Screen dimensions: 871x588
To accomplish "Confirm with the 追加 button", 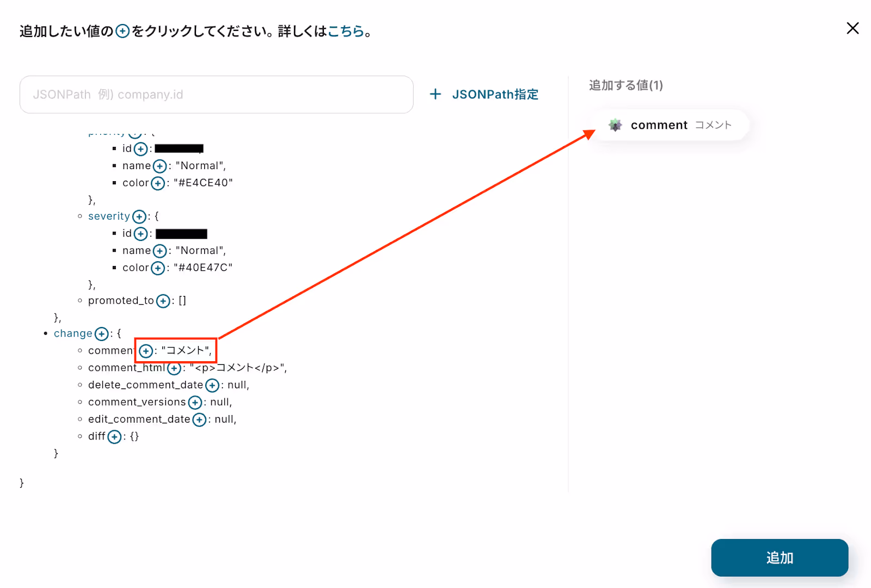I will (x=780, y=558).
